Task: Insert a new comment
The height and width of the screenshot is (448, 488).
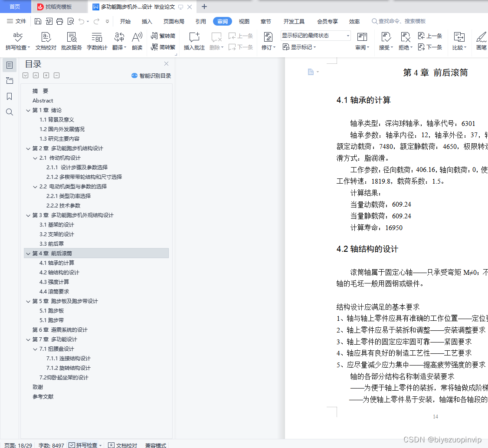Action: [x=194, y=41]
